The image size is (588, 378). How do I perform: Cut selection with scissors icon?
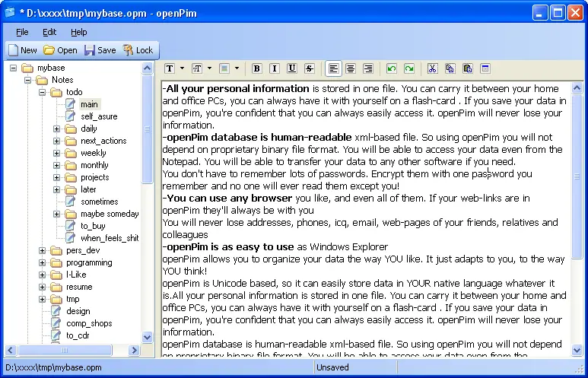[x=432, y=68]
